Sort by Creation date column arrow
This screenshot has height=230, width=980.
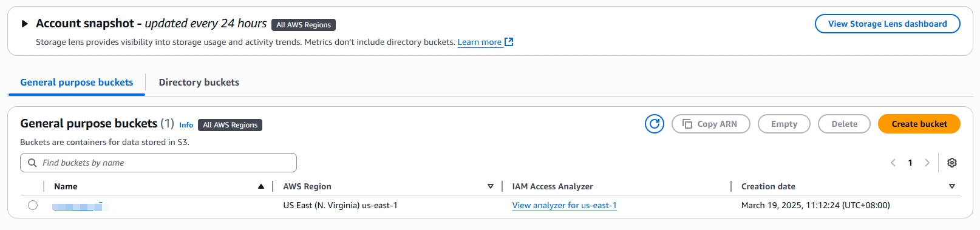(952, 186)
